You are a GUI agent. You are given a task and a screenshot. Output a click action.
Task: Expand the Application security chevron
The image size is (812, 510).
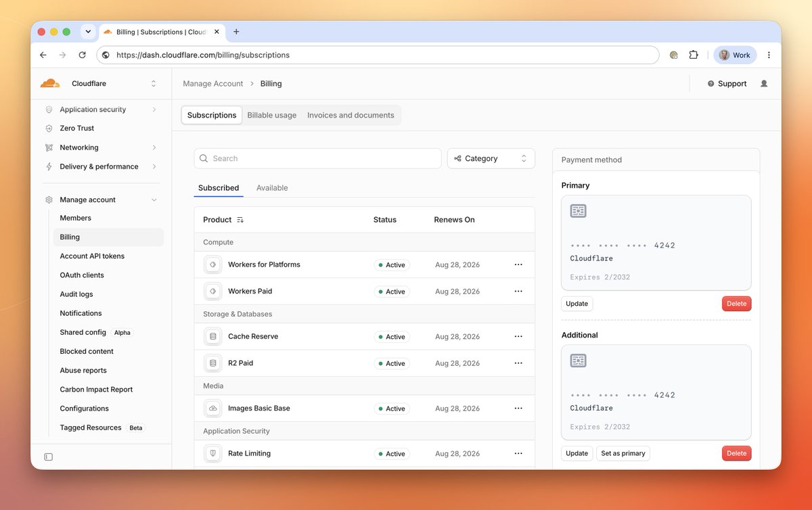tap(154, 110)
